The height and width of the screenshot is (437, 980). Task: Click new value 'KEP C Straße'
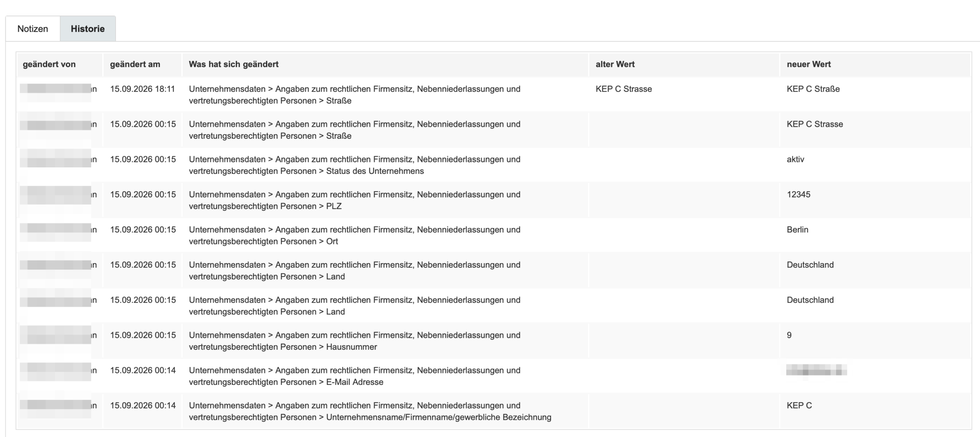(813, 89)
